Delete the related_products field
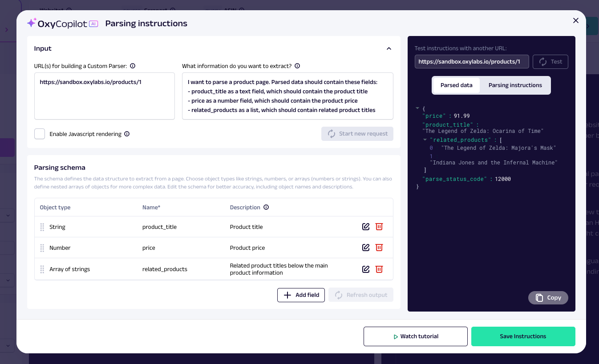The width and height of the screenshot is (599, 364). [x=379, y=269]
